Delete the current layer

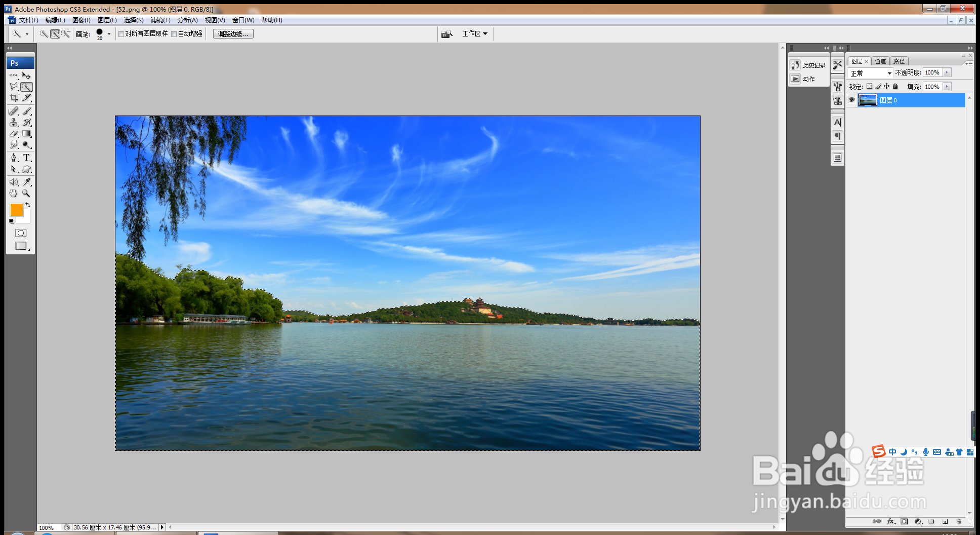tap(959, 521)
